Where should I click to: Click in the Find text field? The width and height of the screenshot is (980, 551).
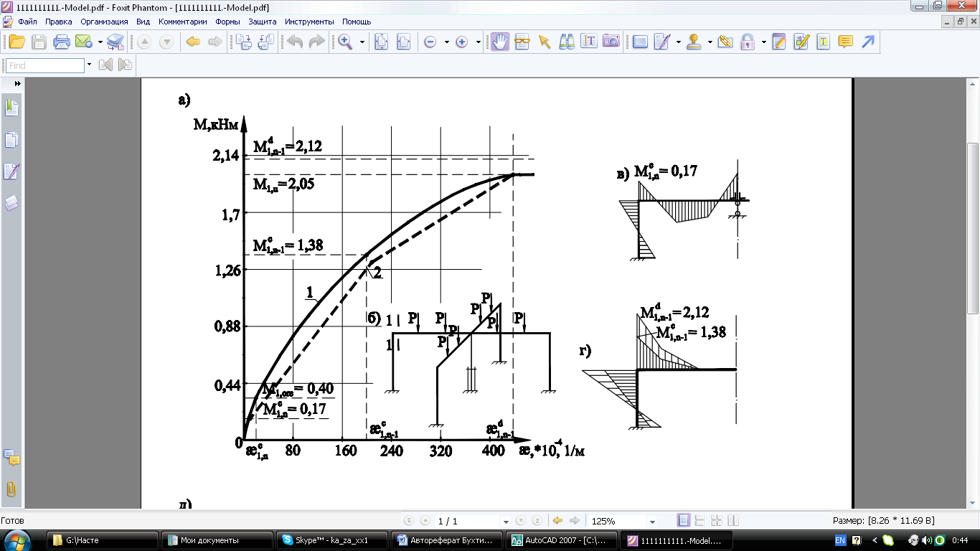pyautogui.click(x=44, y=65)
